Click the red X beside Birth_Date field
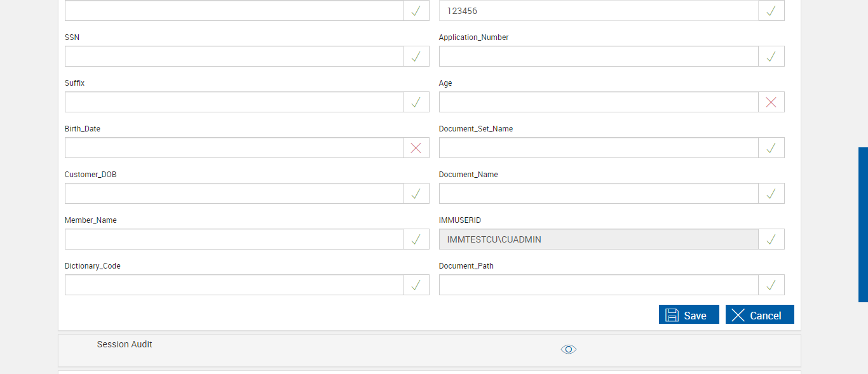 coord(416,148)
